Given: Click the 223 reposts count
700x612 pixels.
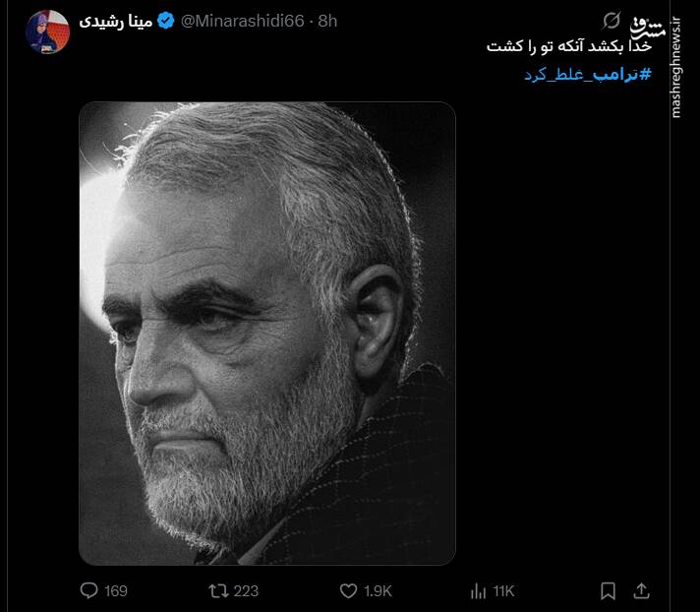Looking at the screenshot, I should (246, 590).
